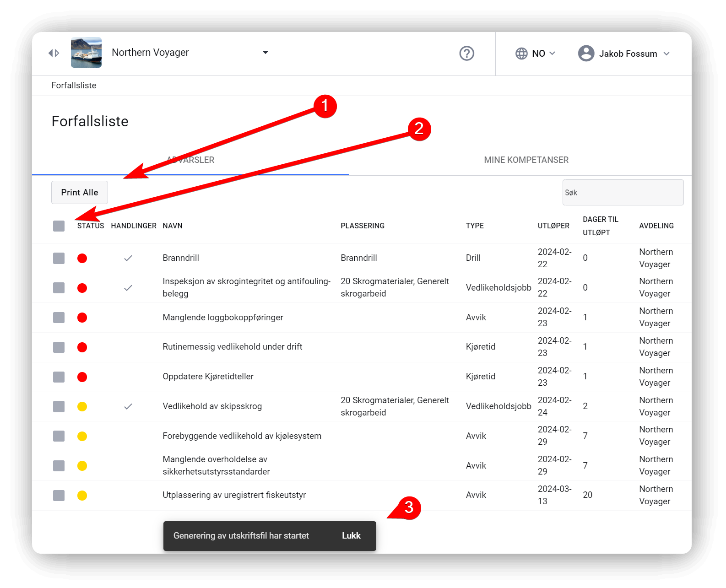Click checkmark for Inspeksjon av skrogintegritet row
Viewport: 726px width, 588px height.
click(x=128, y=288)
